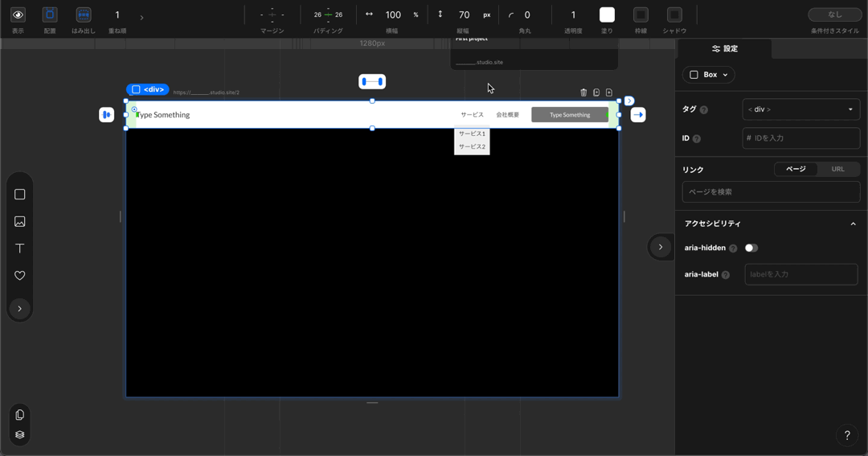The width and height of the screenshot is (868, 456).
Task: Change the width unit percent
Action: (416, 15)
